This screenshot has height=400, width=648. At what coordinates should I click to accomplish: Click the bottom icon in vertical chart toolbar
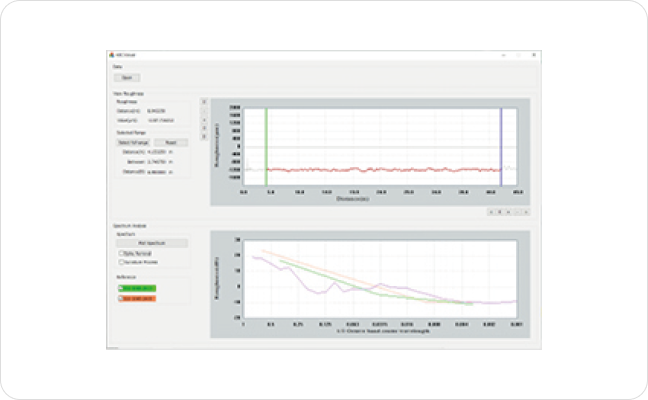point(204,137)
